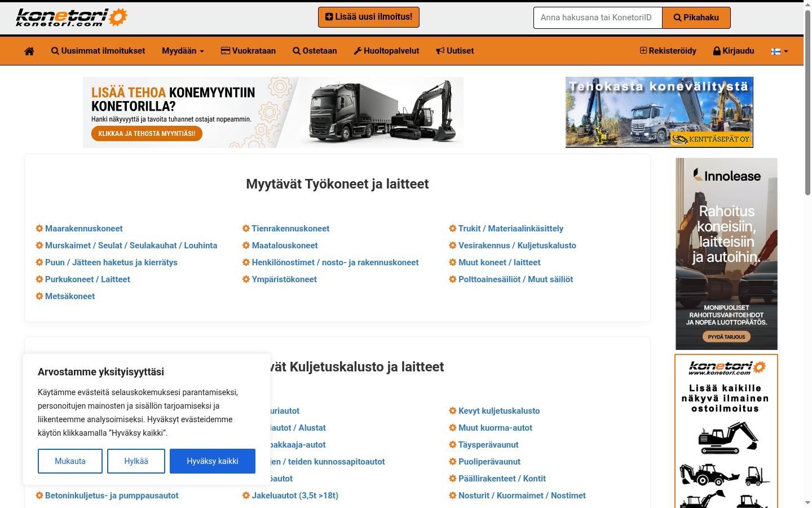Click the Finnish flag language icon
Image resolution: width=812 pixels, height=508 pixels.
click(776, 51)
